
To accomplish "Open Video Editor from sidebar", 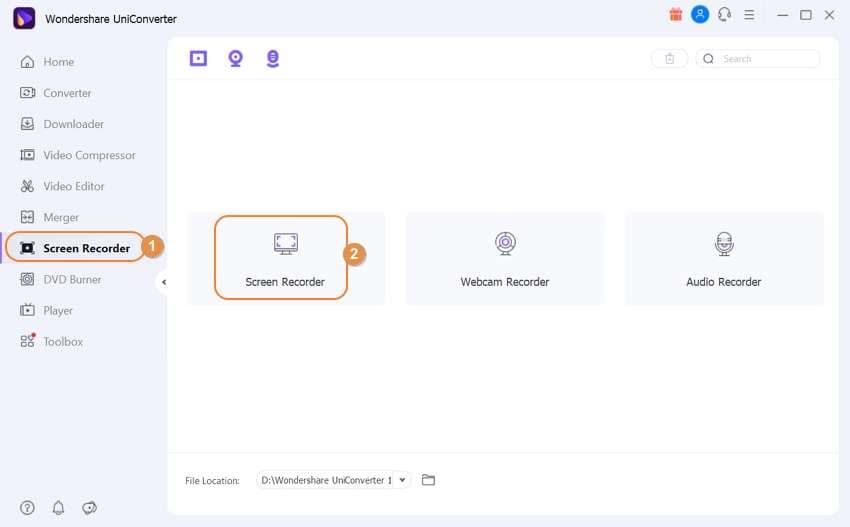I will point(62,186).
